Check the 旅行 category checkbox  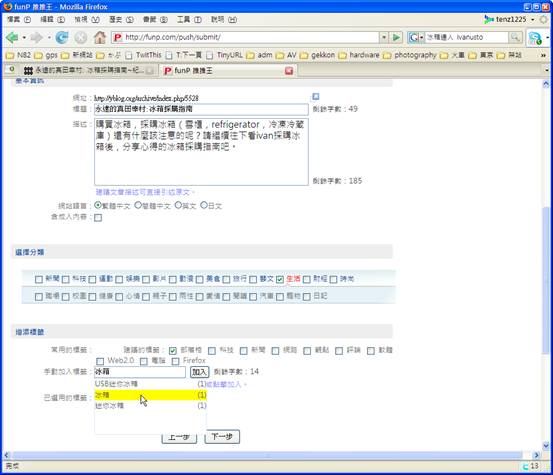[226, 280]
